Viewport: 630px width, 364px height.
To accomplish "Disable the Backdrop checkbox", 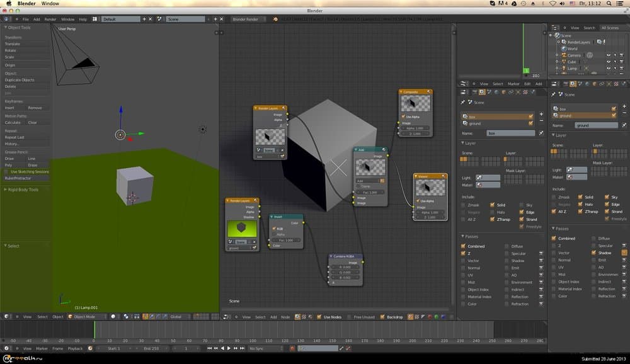I will coord(382,317).
